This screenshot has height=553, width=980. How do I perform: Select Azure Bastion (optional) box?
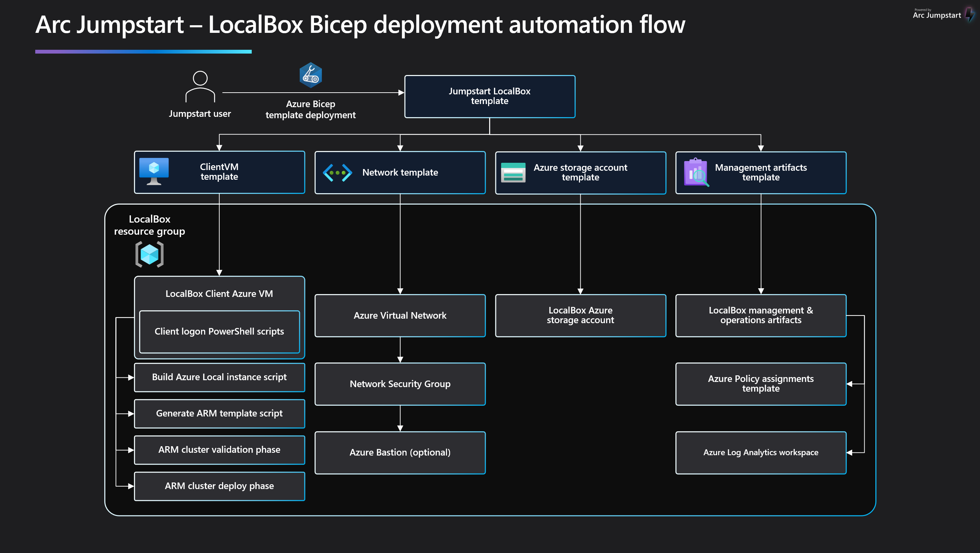pyautogui.click(x=400, y=452)
